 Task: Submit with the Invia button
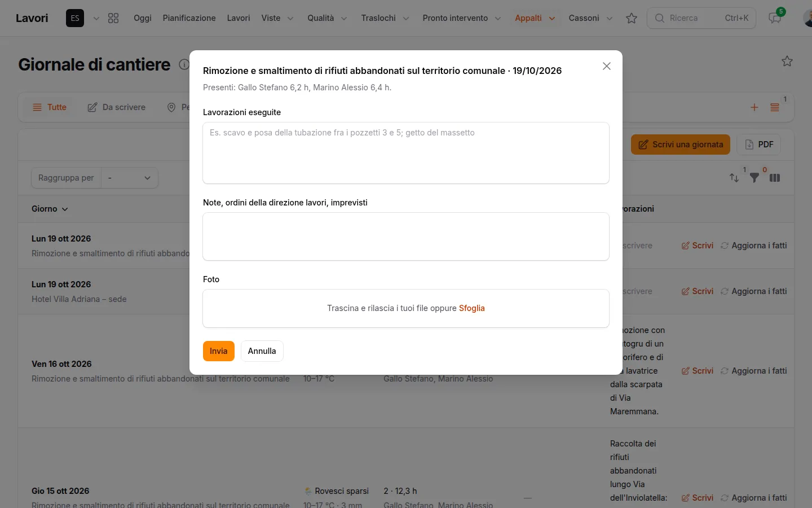(219, 351)
